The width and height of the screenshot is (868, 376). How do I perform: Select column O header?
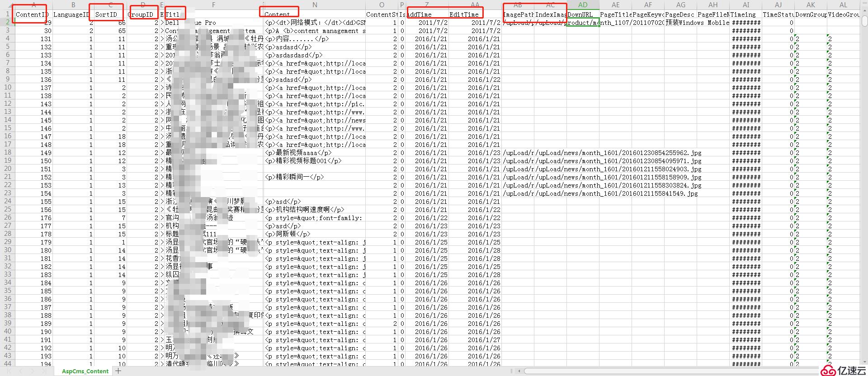click(x=382, y=5)
